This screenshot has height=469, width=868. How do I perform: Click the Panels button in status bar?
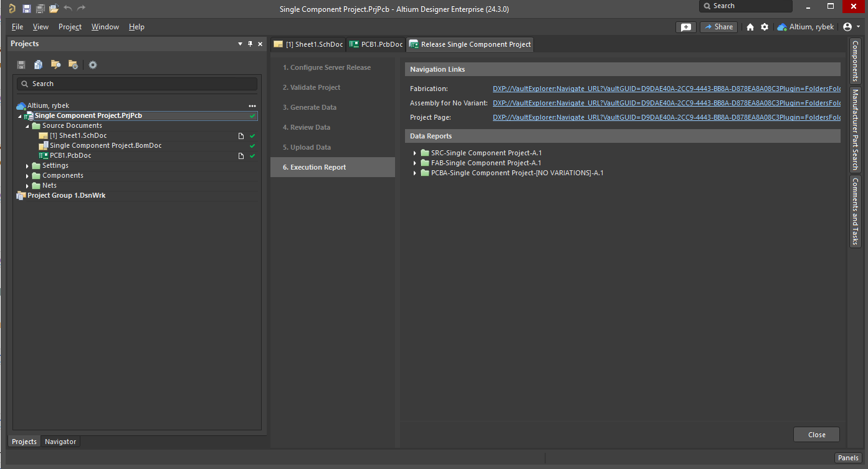click(848, 458)
